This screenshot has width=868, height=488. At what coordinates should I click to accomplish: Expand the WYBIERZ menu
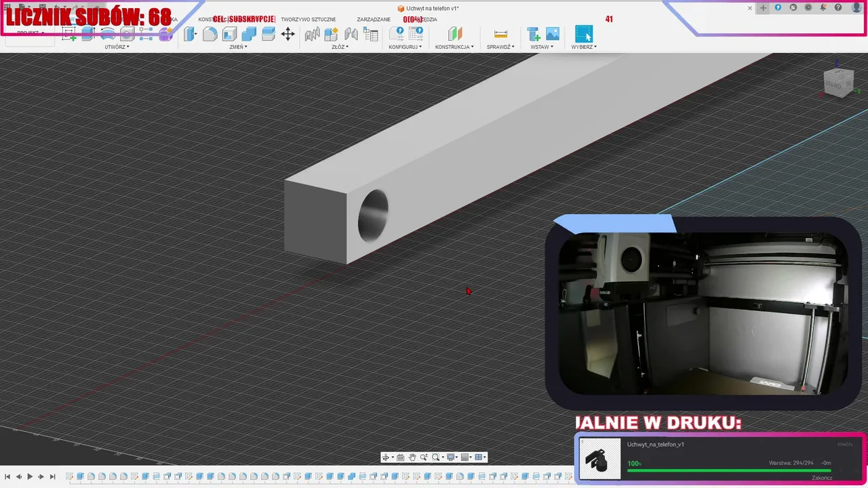click(584, 47)
